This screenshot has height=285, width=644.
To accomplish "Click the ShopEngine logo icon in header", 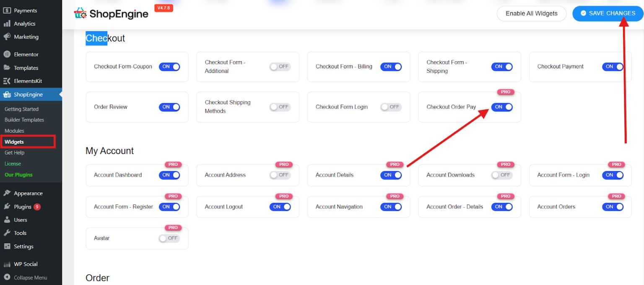I will click(80, 13).
